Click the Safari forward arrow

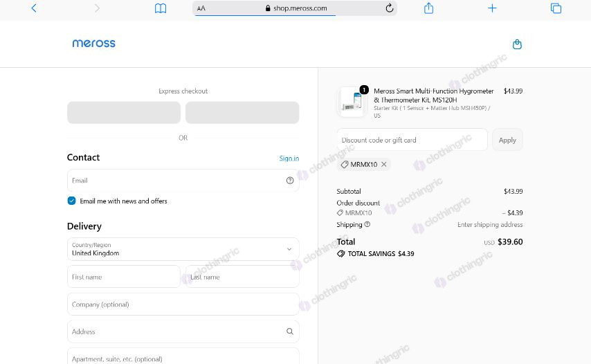97,8
